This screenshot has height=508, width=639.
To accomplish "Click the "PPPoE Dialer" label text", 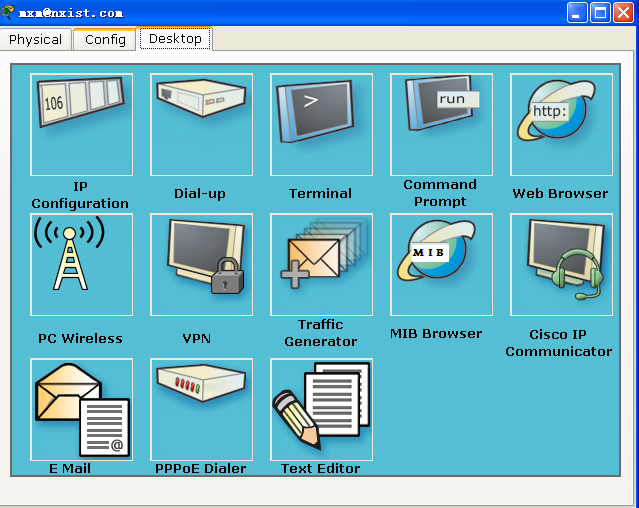I will 201,468.
